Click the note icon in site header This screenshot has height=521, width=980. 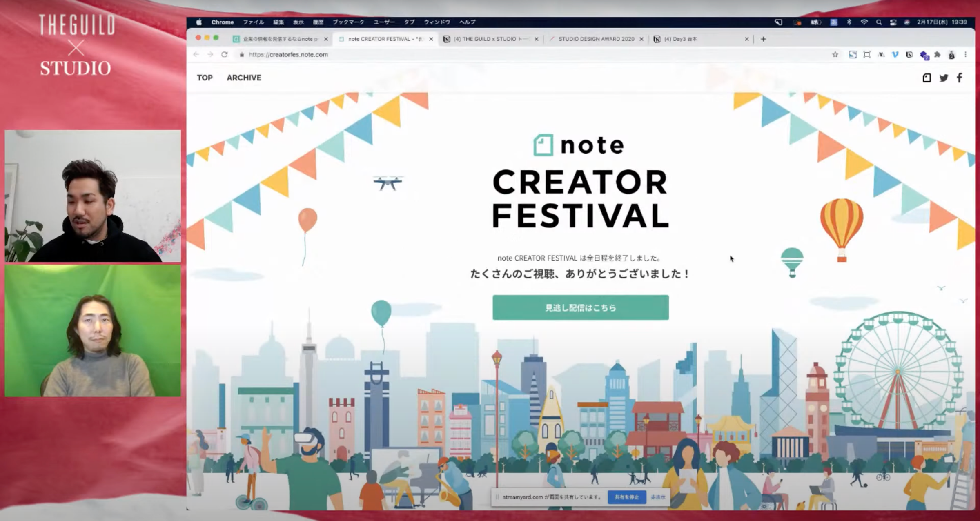point(927,78)
